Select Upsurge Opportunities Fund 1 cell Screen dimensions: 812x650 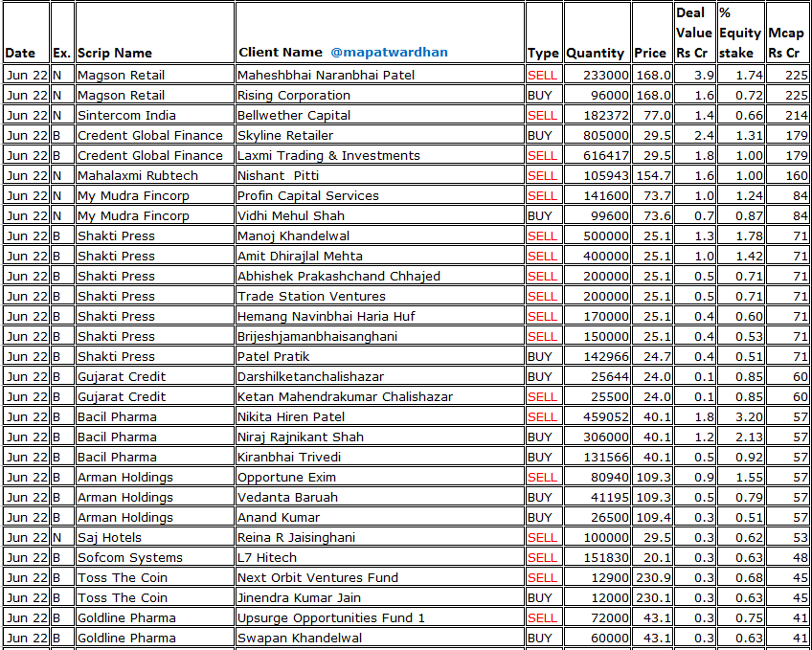[x=379, y=618]
